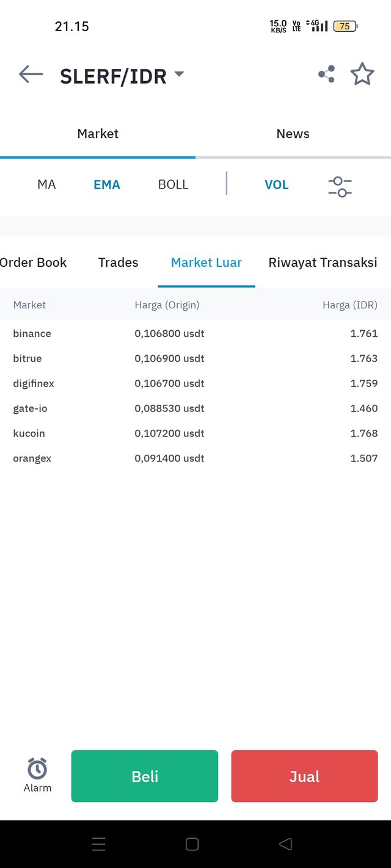Tap the Android back navigation triangle

tap(285, 844)
